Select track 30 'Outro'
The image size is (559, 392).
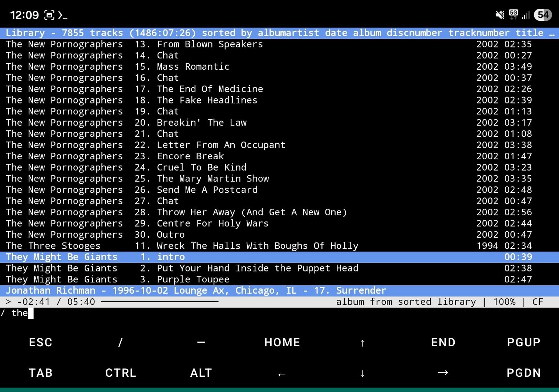pyautogui.click(x=279, y=234)
